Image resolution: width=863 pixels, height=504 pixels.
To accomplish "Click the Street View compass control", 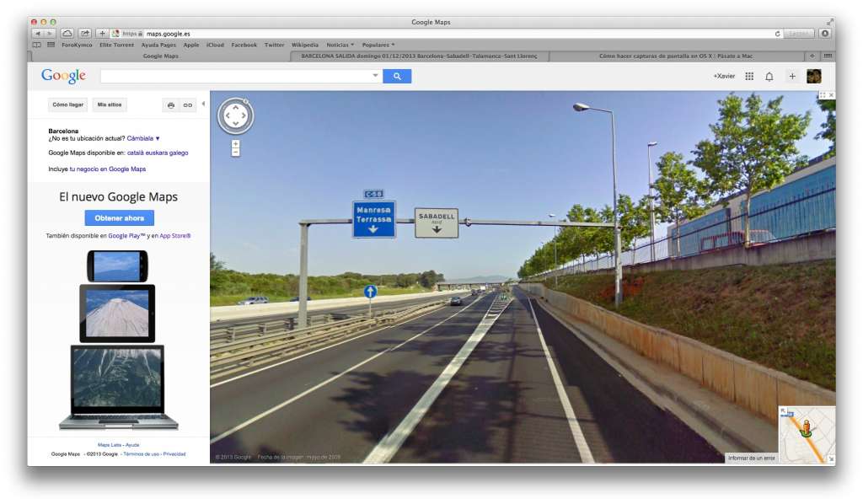I will pyautogui.click(x=236, y=116).
